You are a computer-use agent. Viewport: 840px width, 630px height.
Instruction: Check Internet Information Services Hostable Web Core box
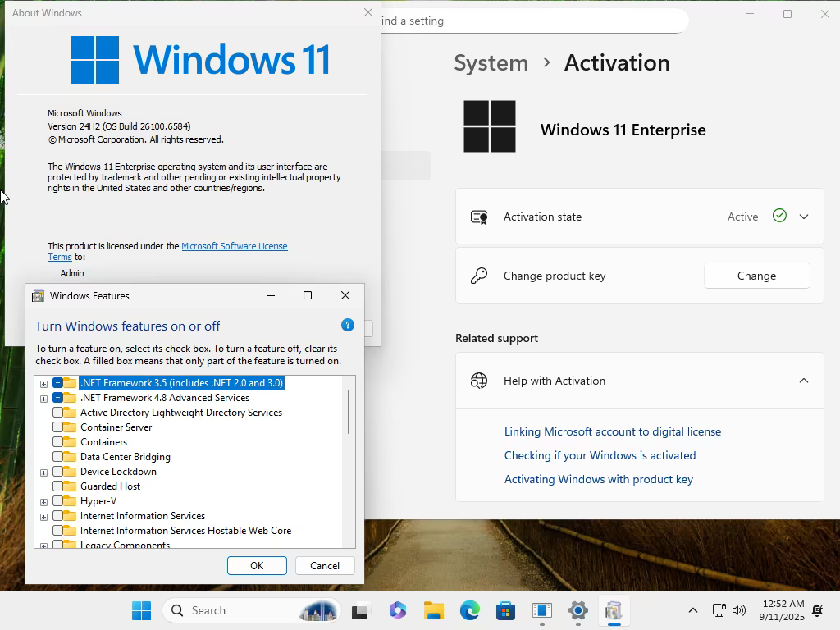point(58,531)
